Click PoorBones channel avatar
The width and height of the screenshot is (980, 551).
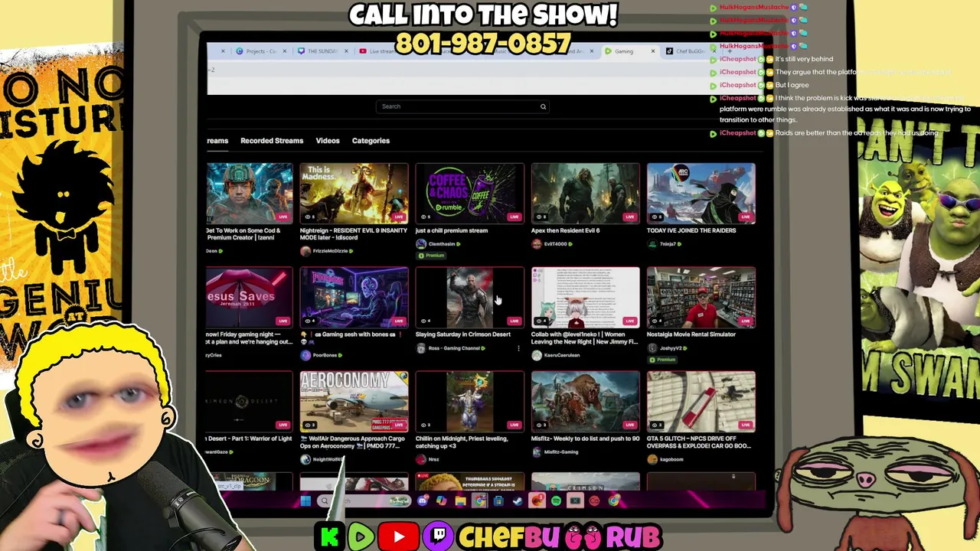305,355
